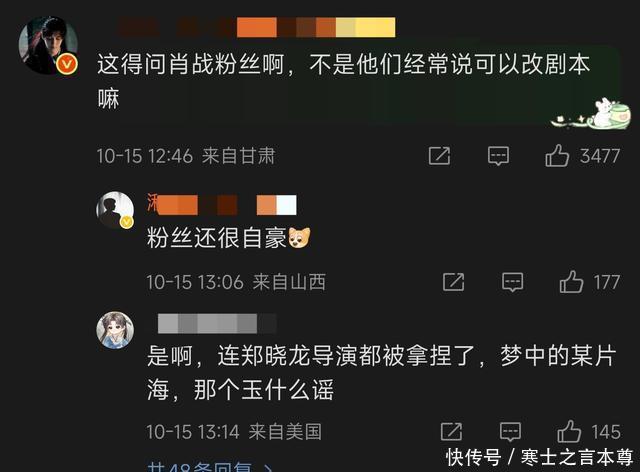This screenshot has width=640, height=472.
Task: Select the reply mentioning 郑晓龙导演
Action: (x=381, y=372)
